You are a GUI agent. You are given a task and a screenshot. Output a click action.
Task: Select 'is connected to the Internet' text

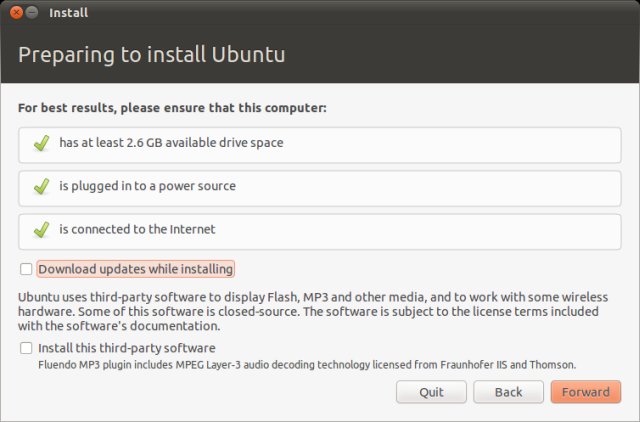coord(138,229)
